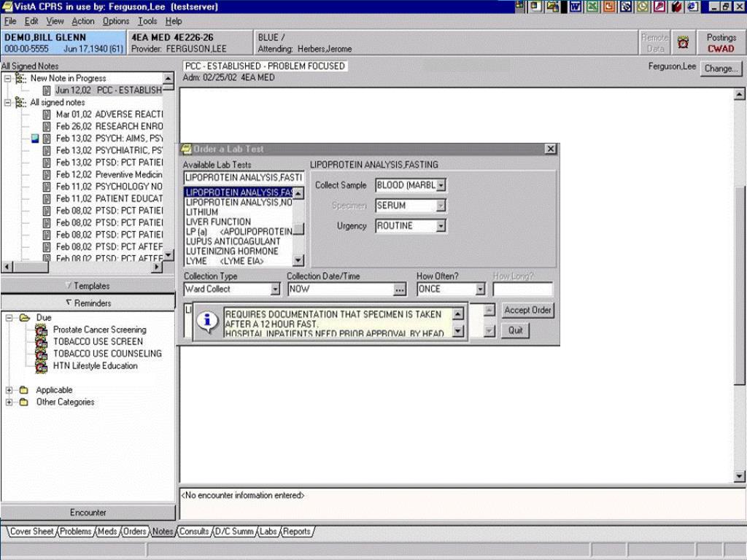Open Word from the Office shortcut bar

[x=576, y=6]
